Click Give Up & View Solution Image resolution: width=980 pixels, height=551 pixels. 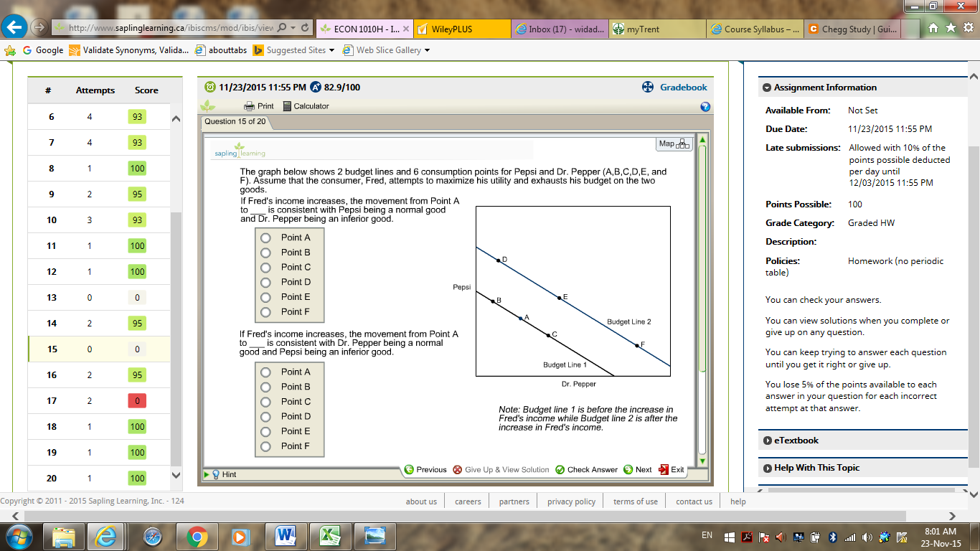click(x=501, y=470)
